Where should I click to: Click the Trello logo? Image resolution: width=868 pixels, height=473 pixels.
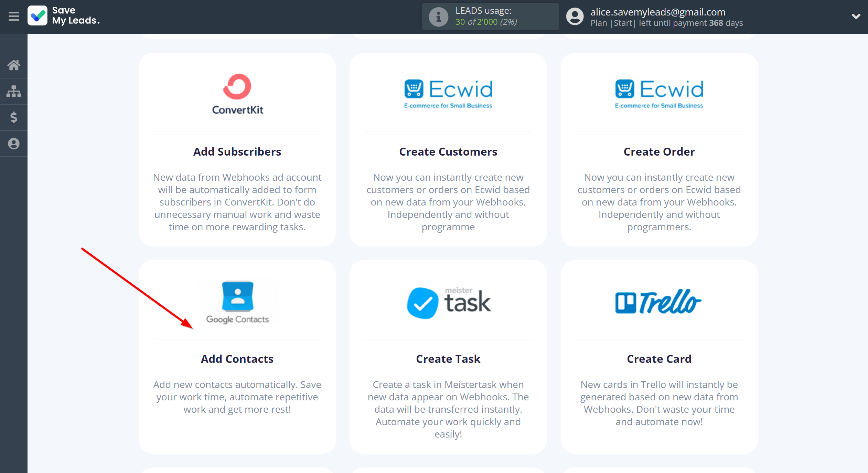click(658, 302)
